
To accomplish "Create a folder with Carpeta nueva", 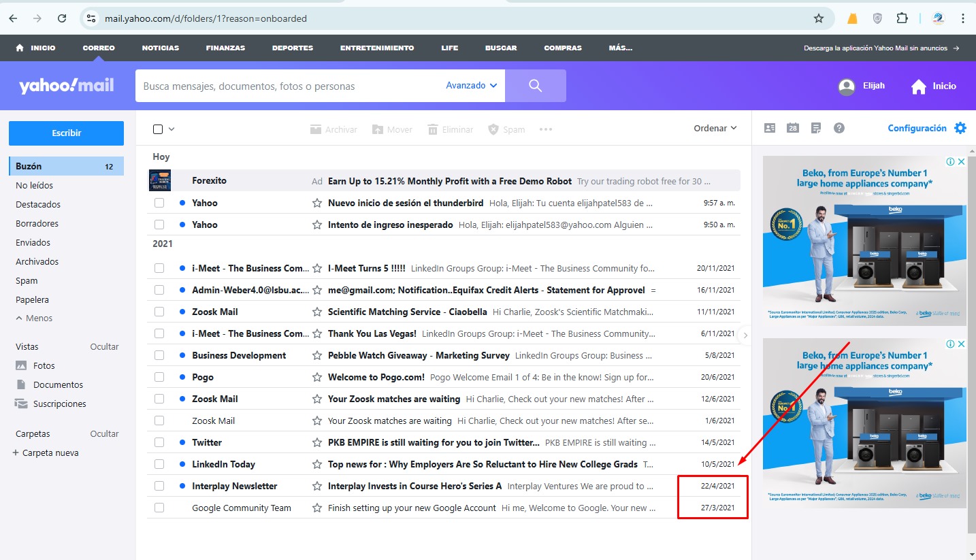I will point(46,452).
